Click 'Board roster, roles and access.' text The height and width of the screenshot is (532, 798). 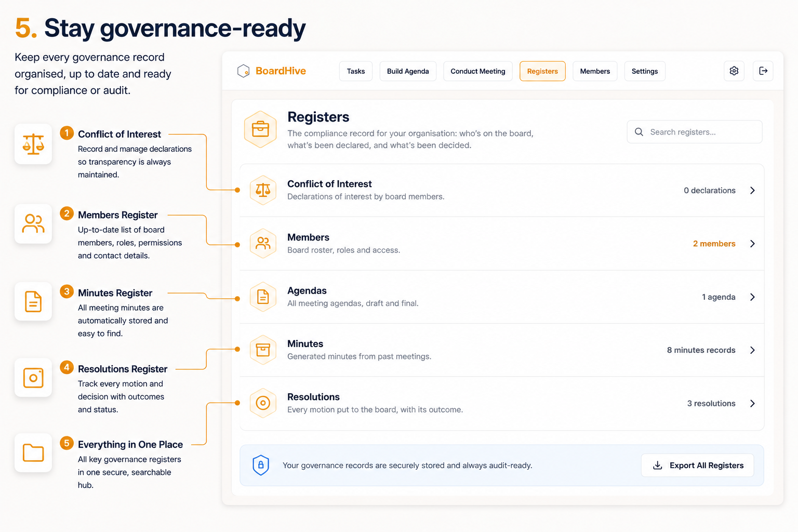(x=344, y=250)
